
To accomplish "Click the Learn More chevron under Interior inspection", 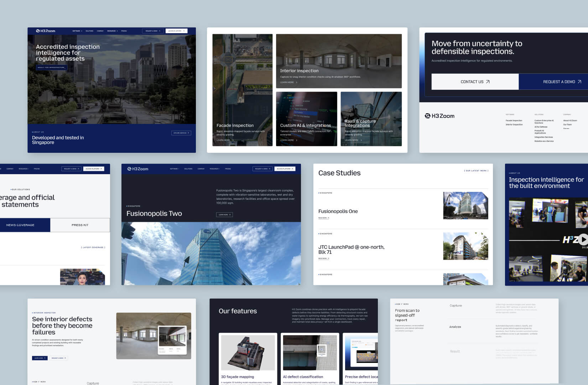I will tap(297, 82).
